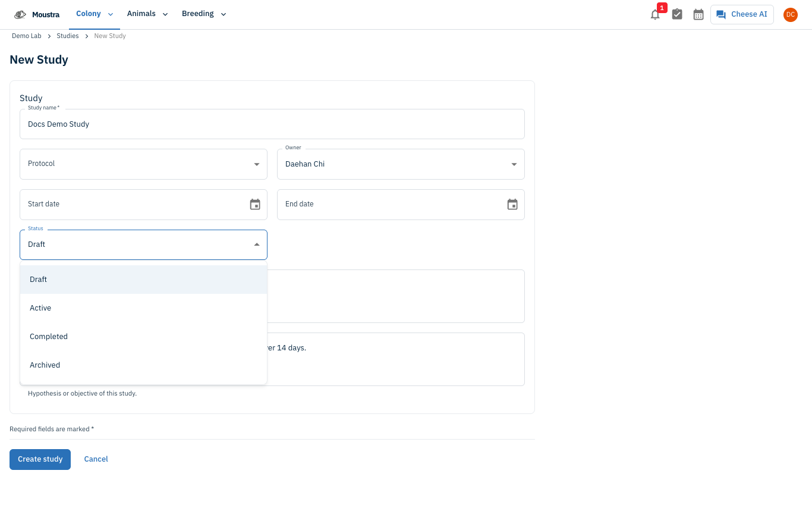Open the Protocol dropdown
The width and height of the screenshot is (812, 508).
coord(143,164)
